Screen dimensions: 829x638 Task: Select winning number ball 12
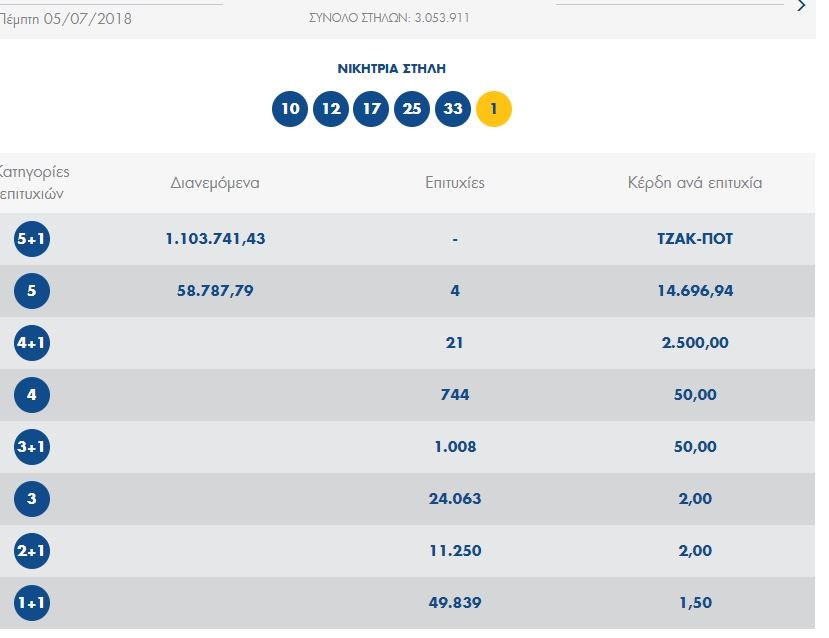coord(331,109)
